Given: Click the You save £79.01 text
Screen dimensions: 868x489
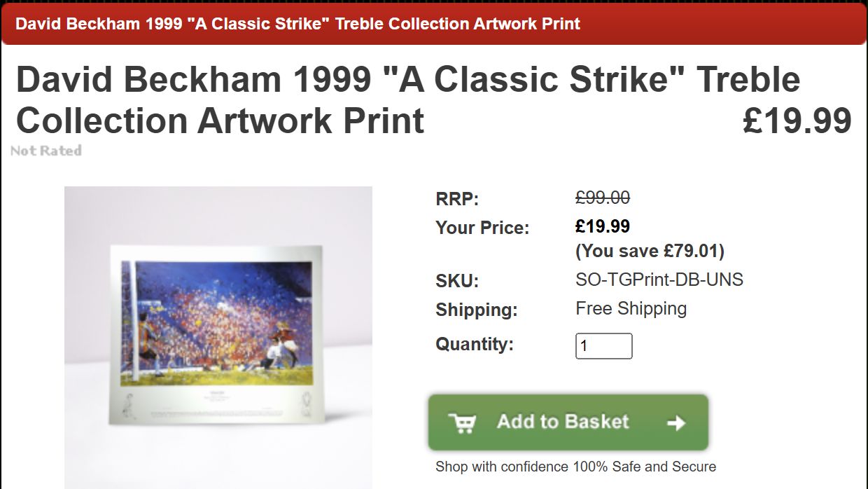Looking at the screenshot, I should [x=650, y=251].
